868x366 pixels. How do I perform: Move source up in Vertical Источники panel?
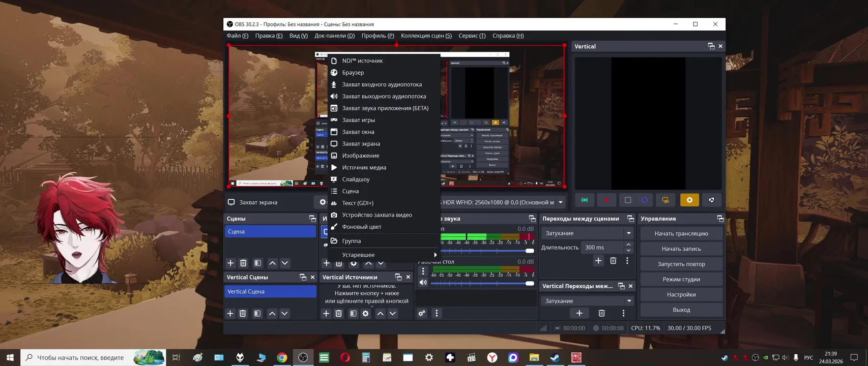[x=380, y=313]
